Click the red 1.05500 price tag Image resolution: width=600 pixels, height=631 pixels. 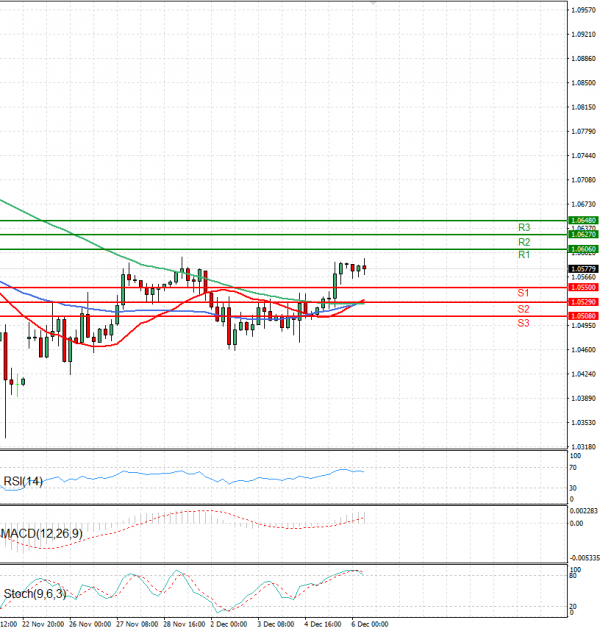[x=583, y=287]
